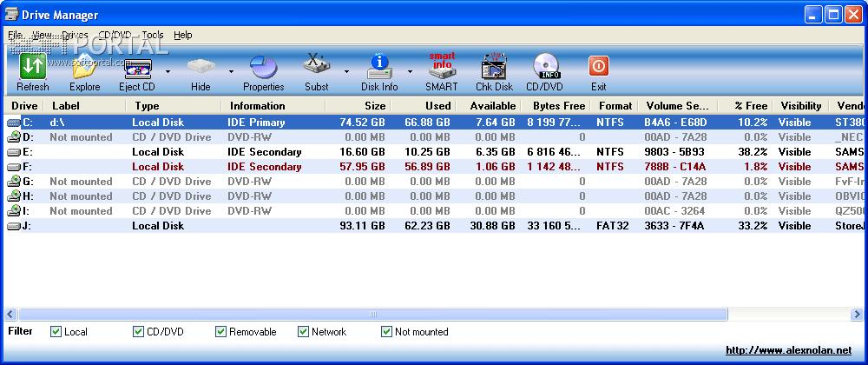868x365 pixels.
Task: Sort by the Used column header
Action: [x=424, y=106]
